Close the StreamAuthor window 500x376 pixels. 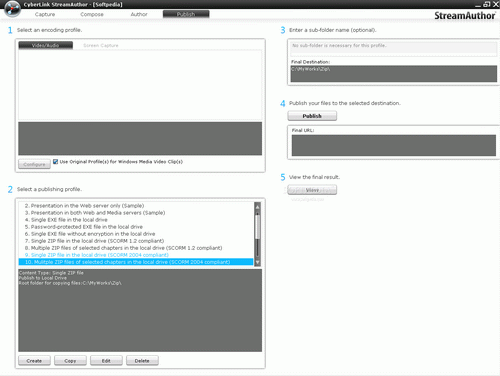(496, 4)
